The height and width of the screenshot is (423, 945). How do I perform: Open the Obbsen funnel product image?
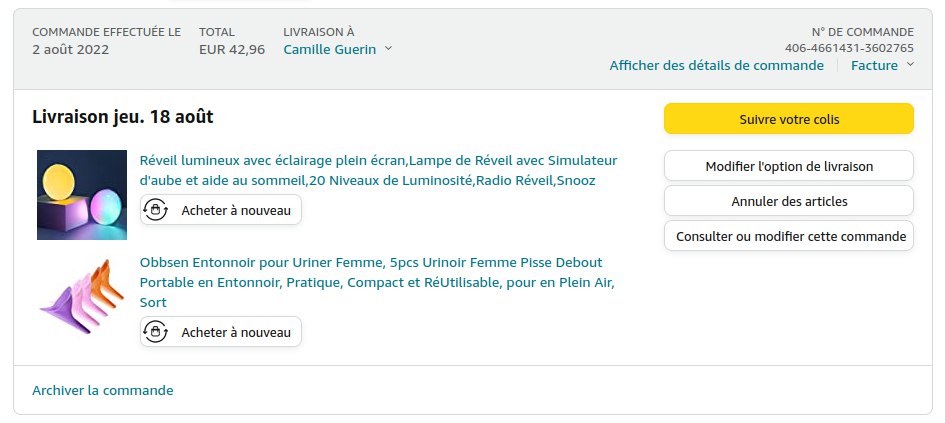pyautogui.click(x=82, y=296)
